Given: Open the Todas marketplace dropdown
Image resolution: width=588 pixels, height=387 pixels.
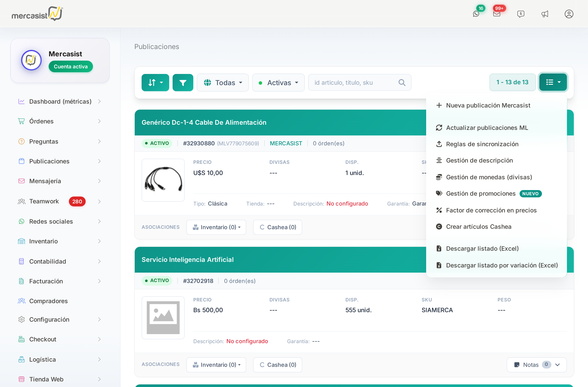Looking at the screenshot, I should [223, 82].
